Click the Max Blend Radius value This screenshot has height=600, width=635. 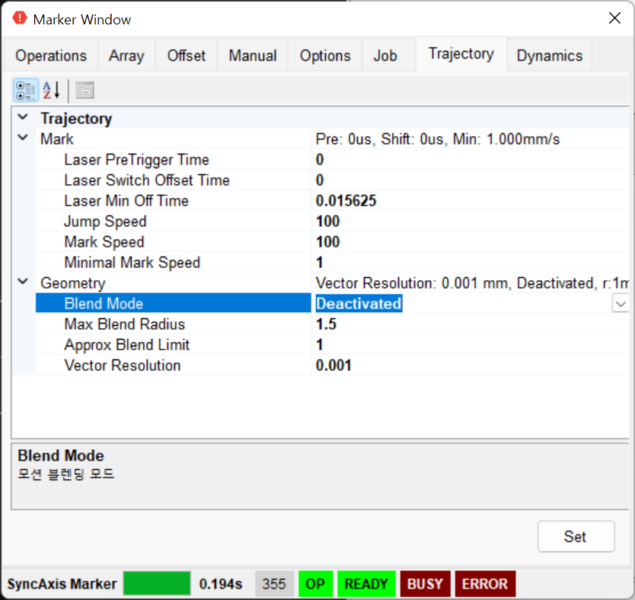coord(460,325)
